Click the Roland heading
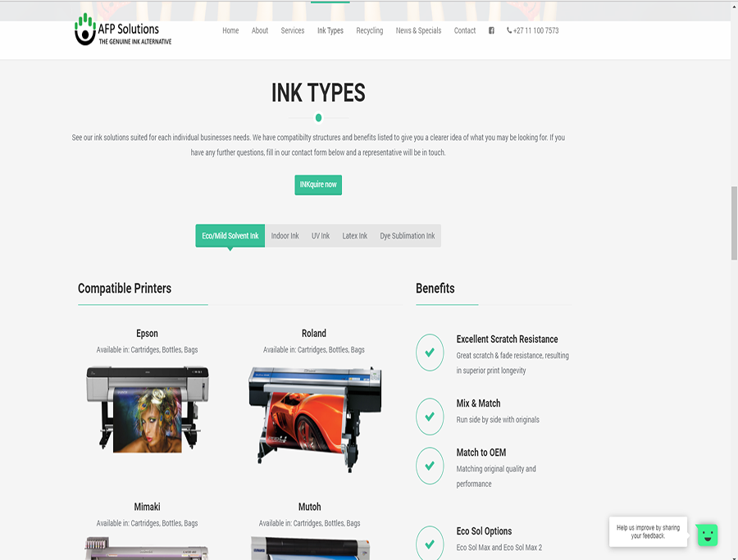The image size is (738, 560). (x=314, y=334)
